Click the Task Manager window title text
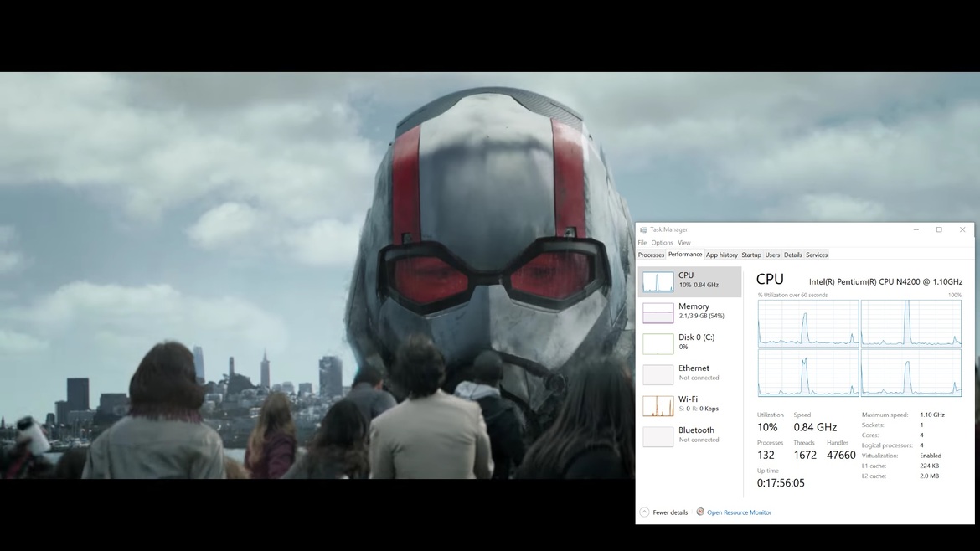The image size is (980, 551). click(668, 230)
